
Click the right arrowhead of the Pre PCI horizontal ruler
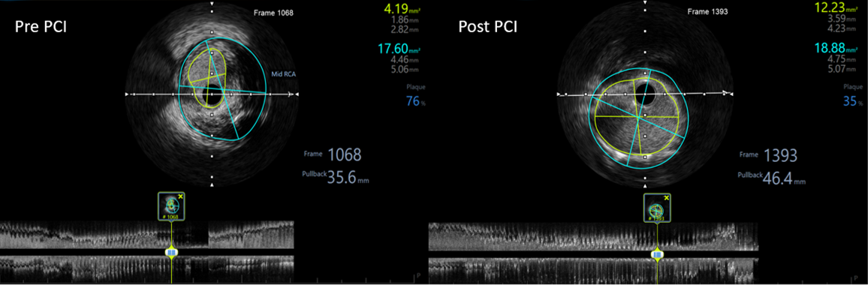click(x=297, y=94)
